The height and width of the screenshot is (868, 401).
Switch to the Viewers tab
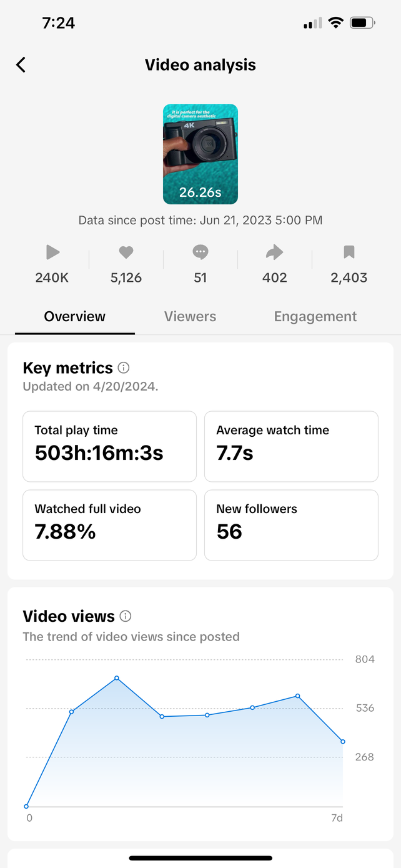click(190, 316)
